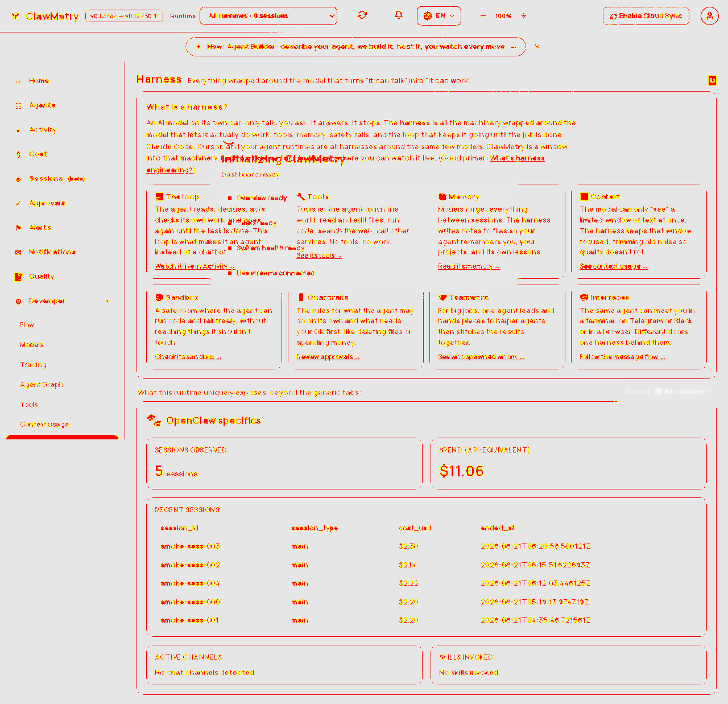This screenshot has height=704, width=728.
Task: Zoom in with the plus icon
Action: [x=524, y=16]
